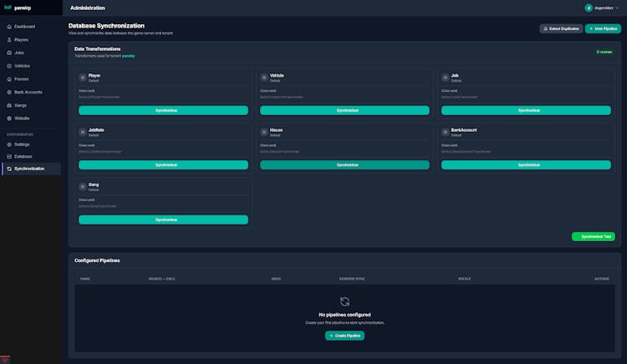627x364 pixels.
Task: Click the New Pipeline button
Action: click(603, 28)
